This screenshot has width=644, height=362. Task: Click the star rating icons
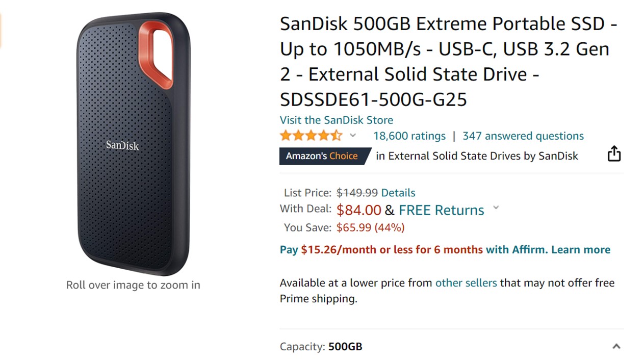click(x=311, y=136)
